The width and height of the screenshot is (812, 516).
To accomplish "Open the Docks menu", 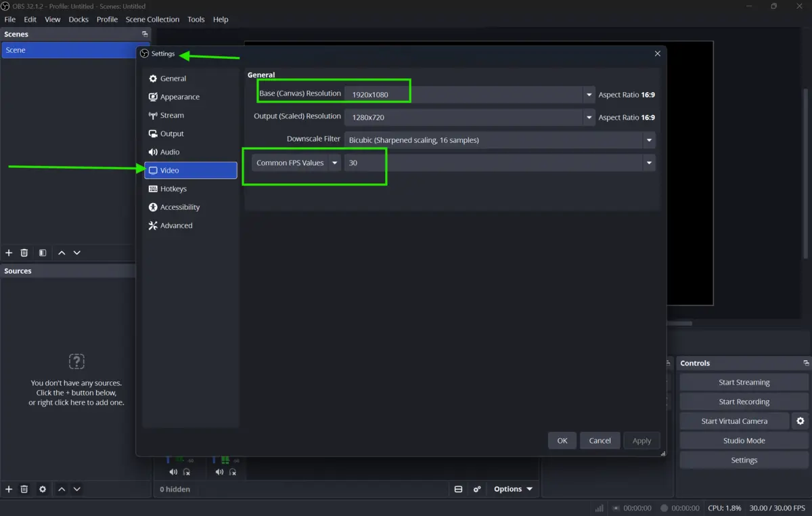I will [x=78, y=19].
